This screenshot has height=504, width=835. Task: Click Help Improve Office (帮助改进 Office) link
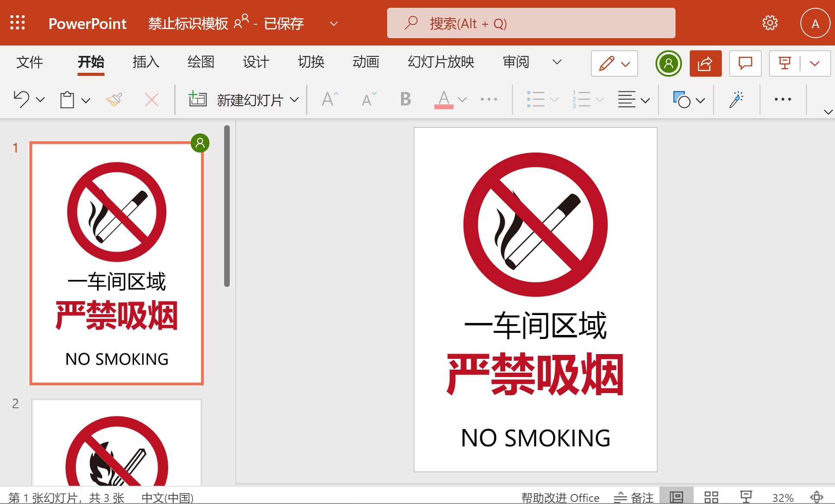click(x=560, y=498)
